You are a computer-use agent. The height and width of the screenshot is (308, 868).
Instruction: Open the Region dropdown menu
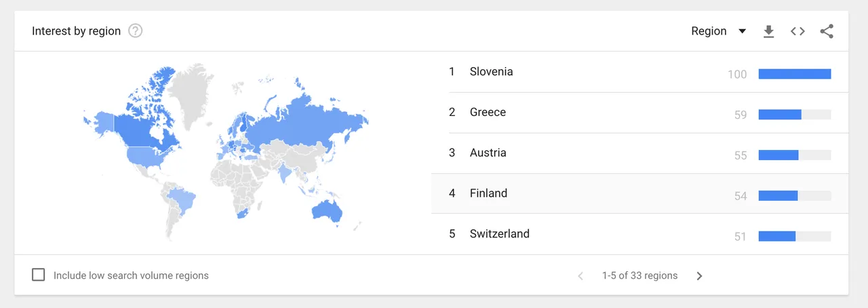[x=718, y=31]
